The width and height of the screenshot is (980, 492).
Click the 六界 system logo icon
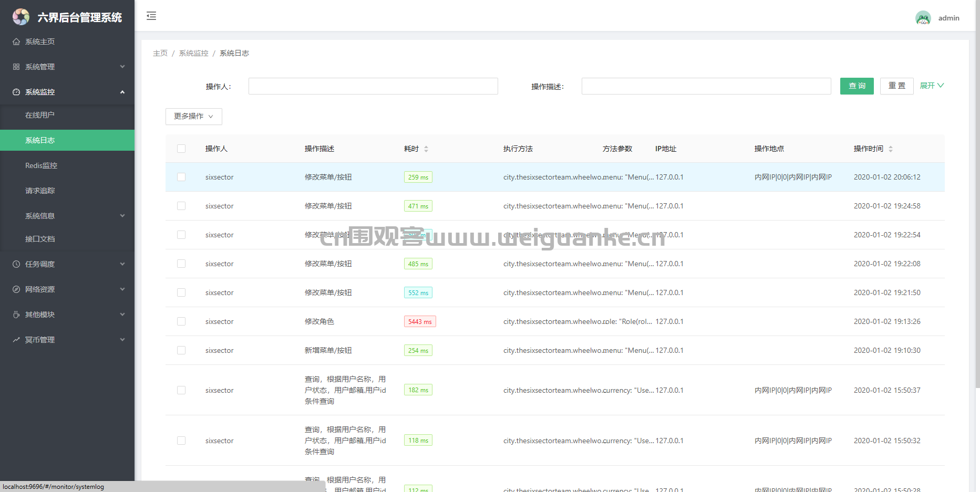point(21,17)
